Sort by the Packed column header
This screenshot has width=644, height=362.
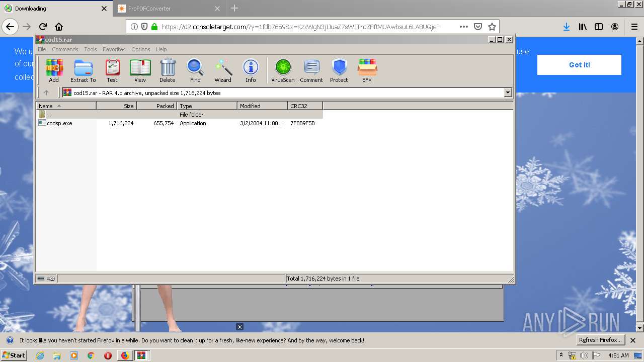[156, 106]
